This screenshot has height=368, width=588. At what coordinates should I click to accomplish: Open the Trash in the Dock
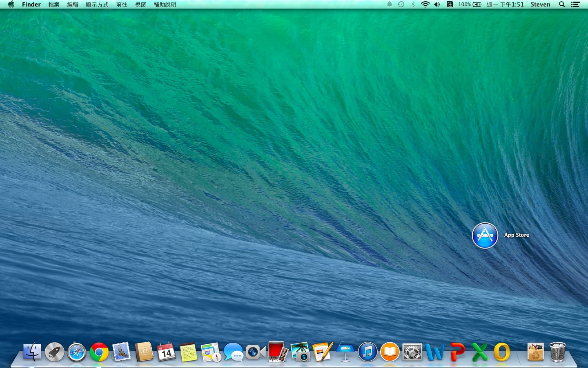point(557,352)
